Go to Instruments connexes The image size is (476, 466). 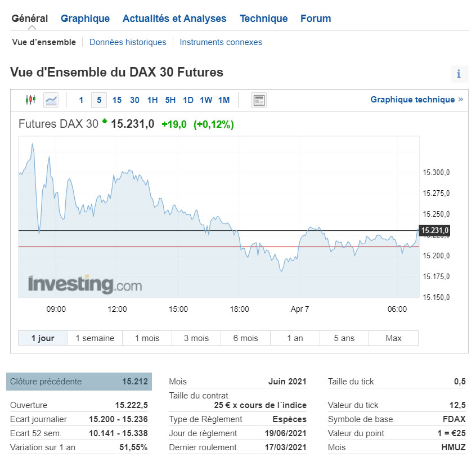[221, 42]
